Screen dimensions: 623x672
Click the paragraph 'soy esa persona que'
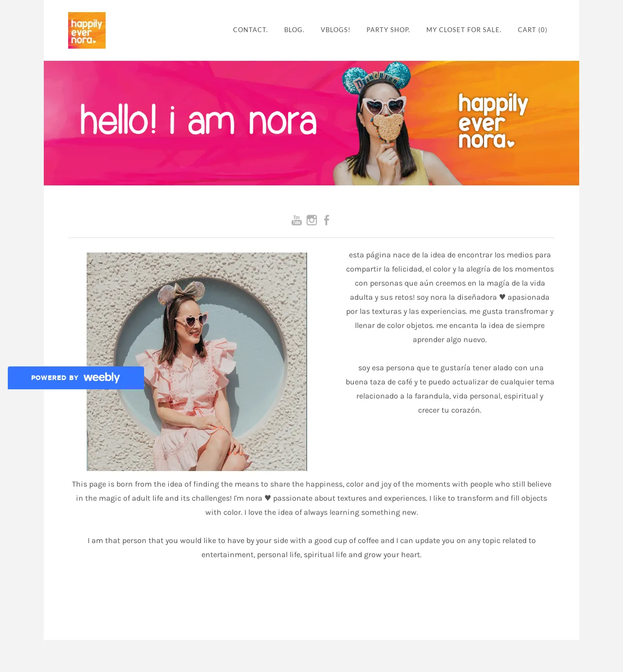(450, 389)
